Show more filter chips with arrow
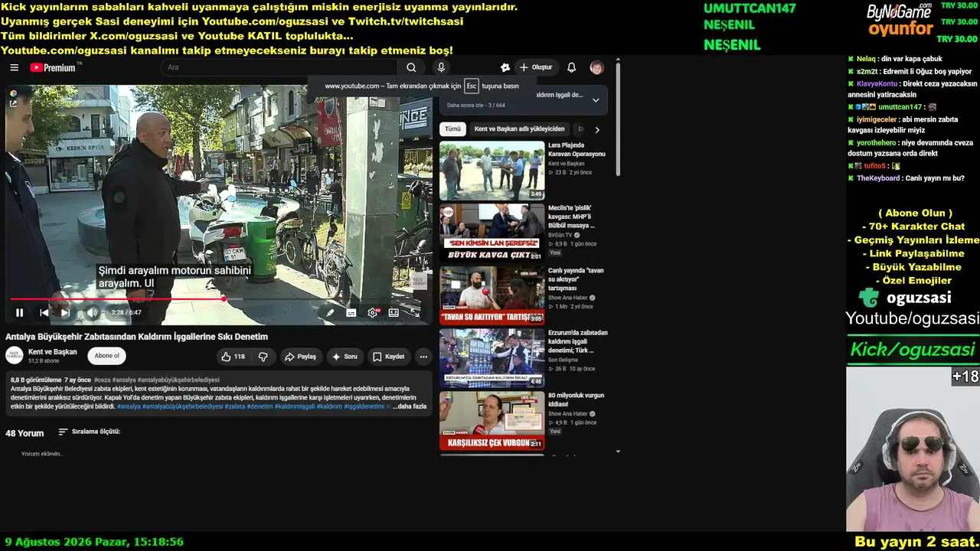 click(x=597, y=129)
